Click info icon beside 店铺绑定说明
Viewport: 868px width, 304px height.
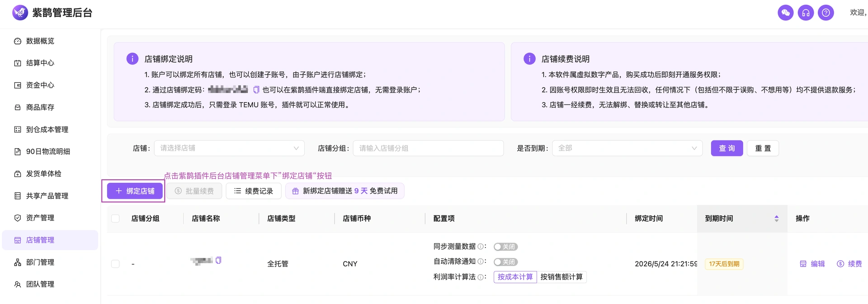click(132, 59)
